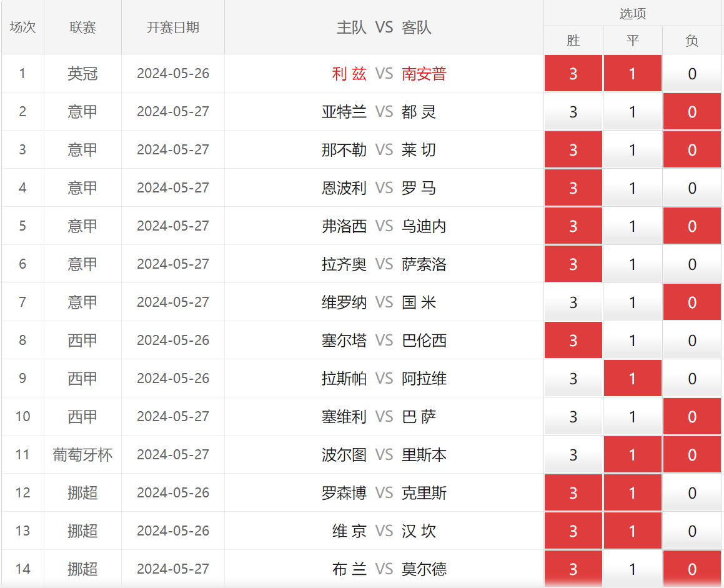Image resolution: width=724 pixels, height=588 pixels.
Task: Choose loss (0) for 拉齐奥 vs 萨索洛
Action: click(x=692, y=264)
